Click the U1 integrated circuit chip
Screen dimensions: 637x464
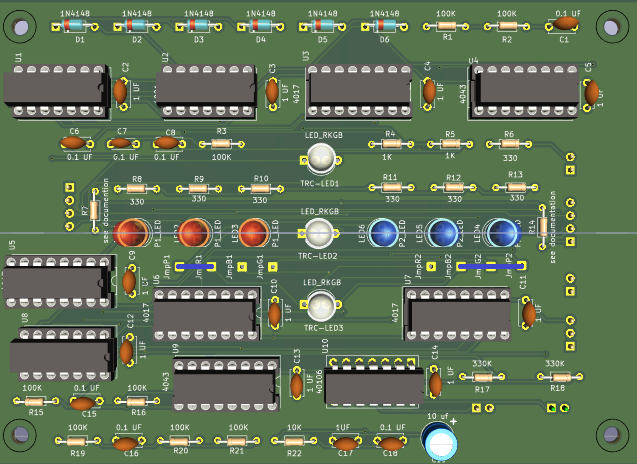[58, 91]
